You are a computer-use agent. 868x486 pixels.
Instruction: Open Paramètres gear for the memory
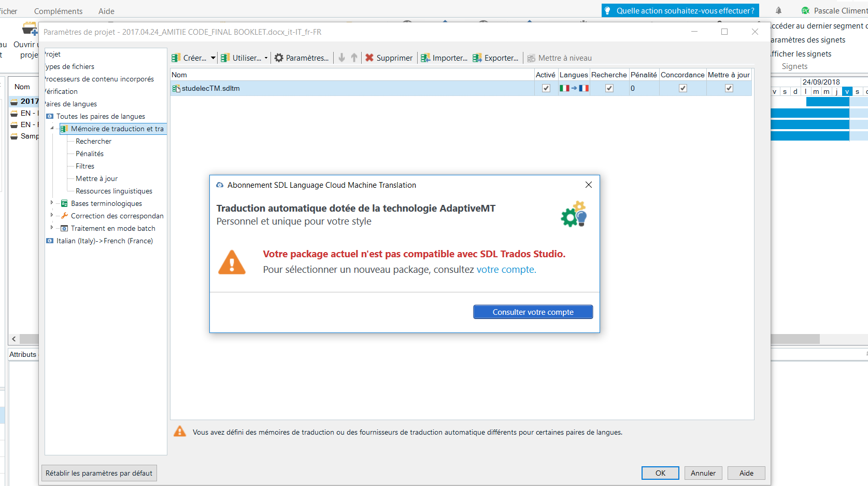click(302, 58)
